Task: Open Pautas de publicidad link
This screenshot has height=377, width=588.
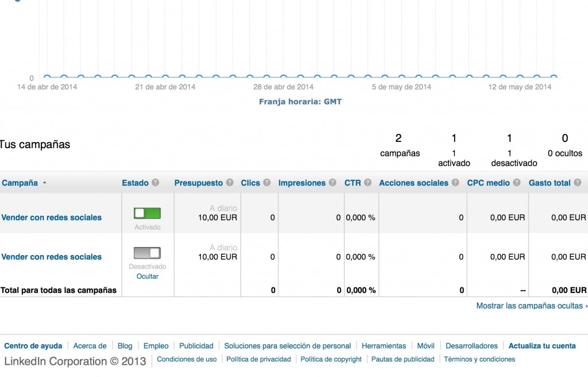Action: pyautogui.click(x=403, y=359)
